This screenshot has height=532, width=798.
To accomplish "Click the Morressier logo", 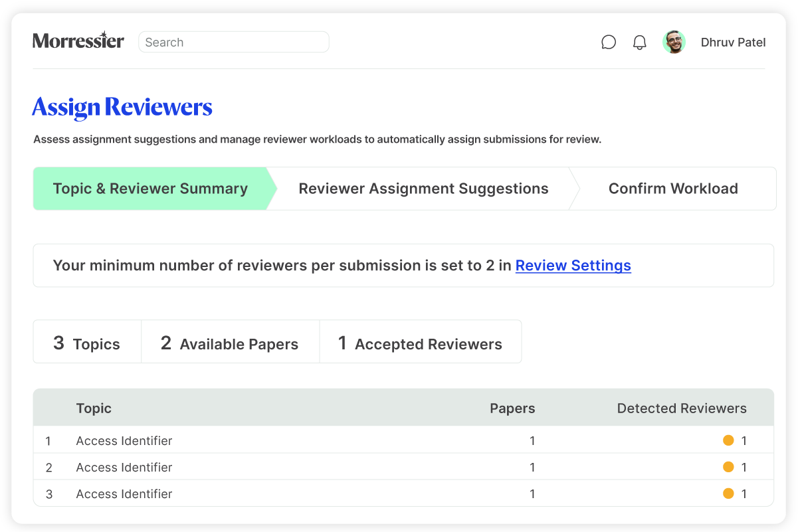I will pos(78,41).
